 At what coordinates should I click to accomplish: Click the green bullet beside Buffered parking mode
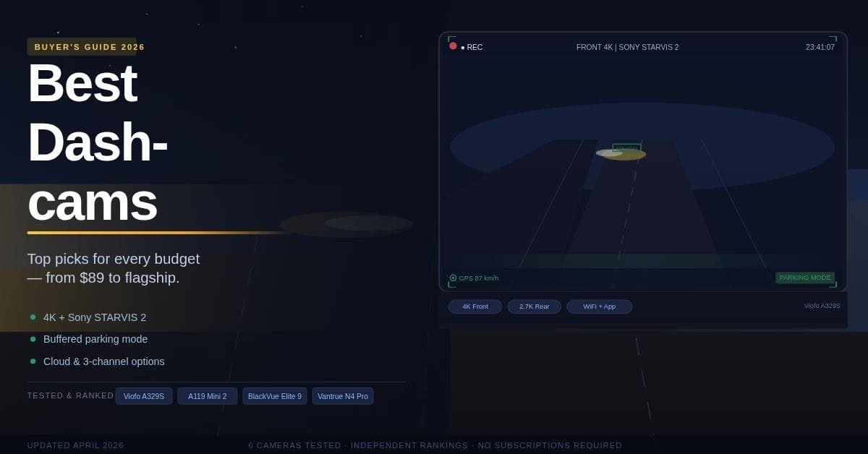(33, 339)
